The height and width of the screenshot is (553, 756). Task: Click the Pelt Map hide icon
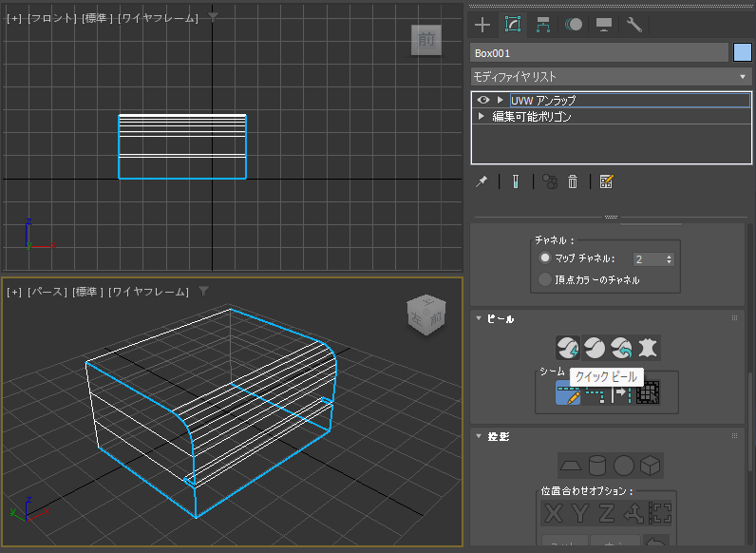pos(648,348)
